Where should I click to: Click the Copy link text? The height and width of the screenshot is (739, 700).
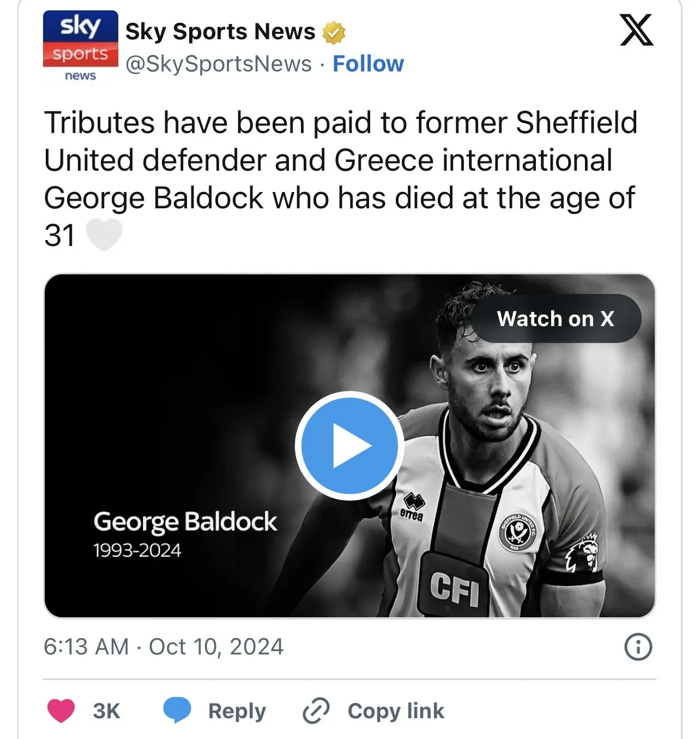(x=396, y=711)
